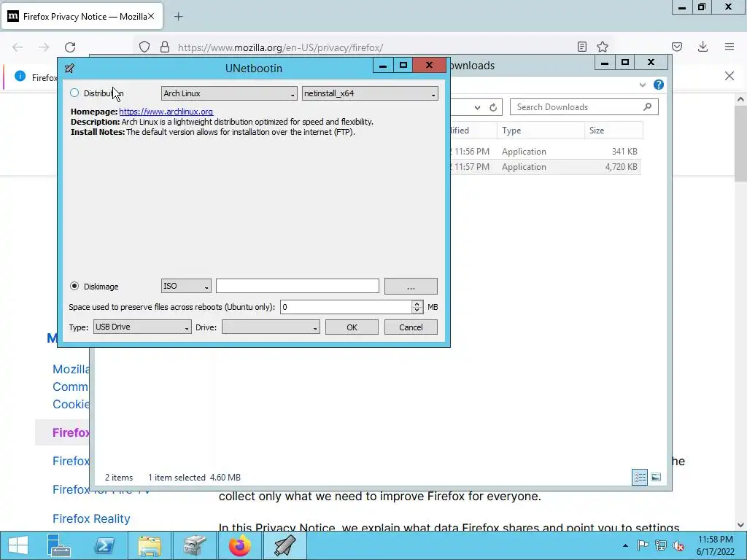
Task: Launch PowerShell from the taskbar
Action: (104, 545)
